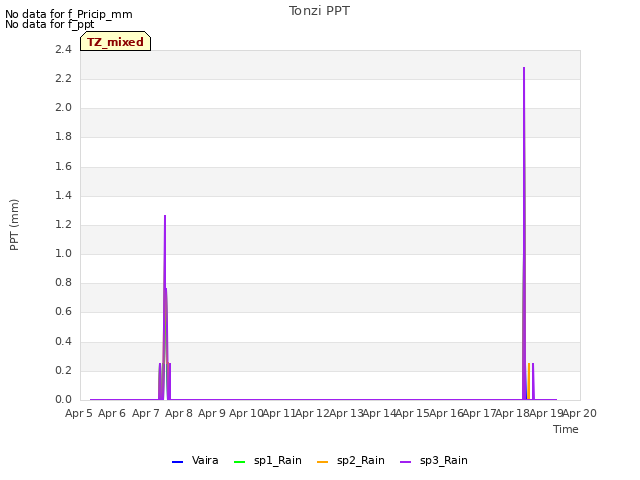Click the orange sp2_Rain spike after Apr 18

(529, 381)
